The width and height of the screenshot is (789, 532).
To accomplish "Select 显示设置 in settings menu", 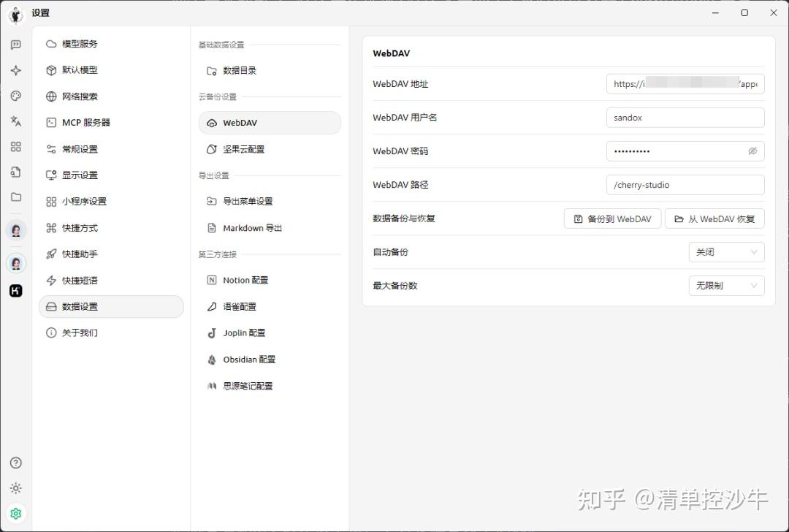I will pyautogui.click(x=111, y=175).
